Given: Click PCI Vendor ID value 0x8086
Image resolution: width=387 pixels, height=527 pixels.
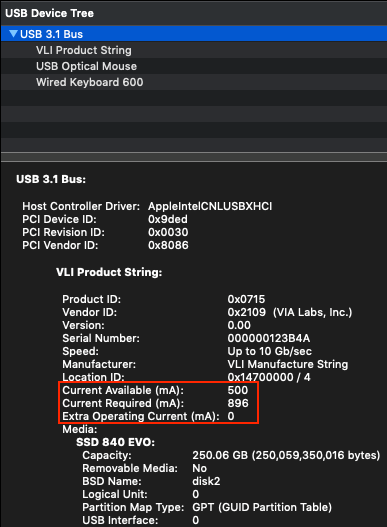Looking at the screenshot, I should pyautogui.click(x=168, y=245).
